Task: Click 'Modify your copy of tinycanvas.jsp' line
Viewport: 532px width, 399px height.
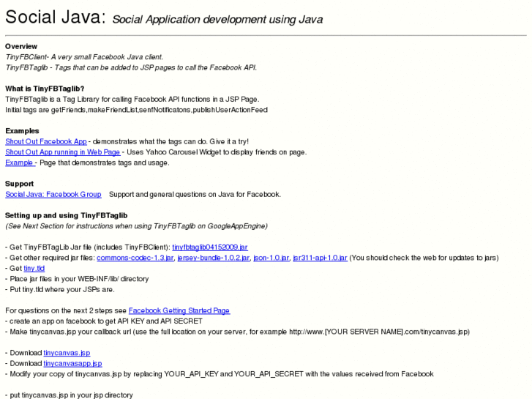Action: coord(220,374)
